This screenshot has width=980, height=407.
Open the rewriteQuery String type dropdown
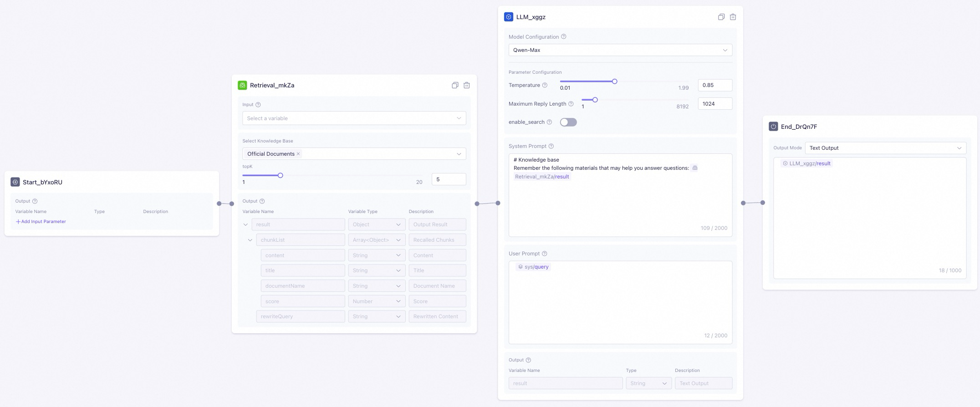click(377, 316)
